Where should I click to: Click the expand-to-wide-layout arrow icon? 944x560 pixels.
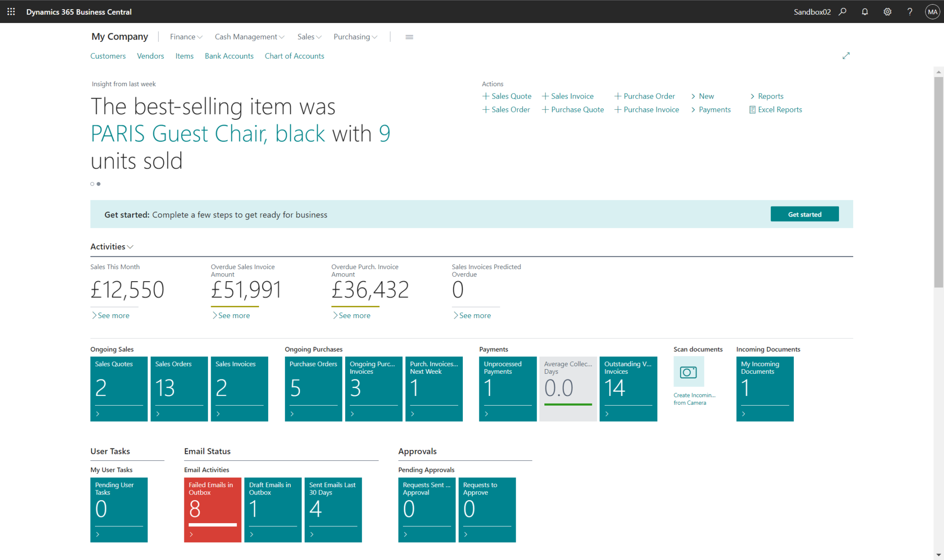coord(846,55)
